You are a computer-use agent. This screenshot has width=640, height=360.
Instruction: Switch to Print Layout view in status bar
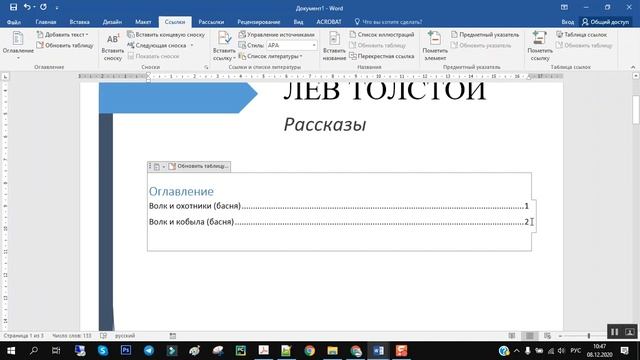(529, 336)
